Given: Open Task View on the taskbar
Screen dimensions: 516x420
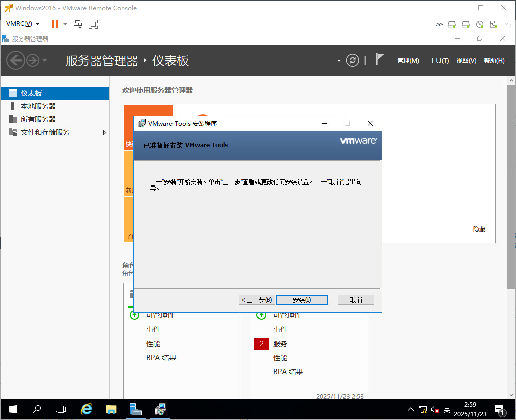Looking at the screenshot, I should click(61, 409).
